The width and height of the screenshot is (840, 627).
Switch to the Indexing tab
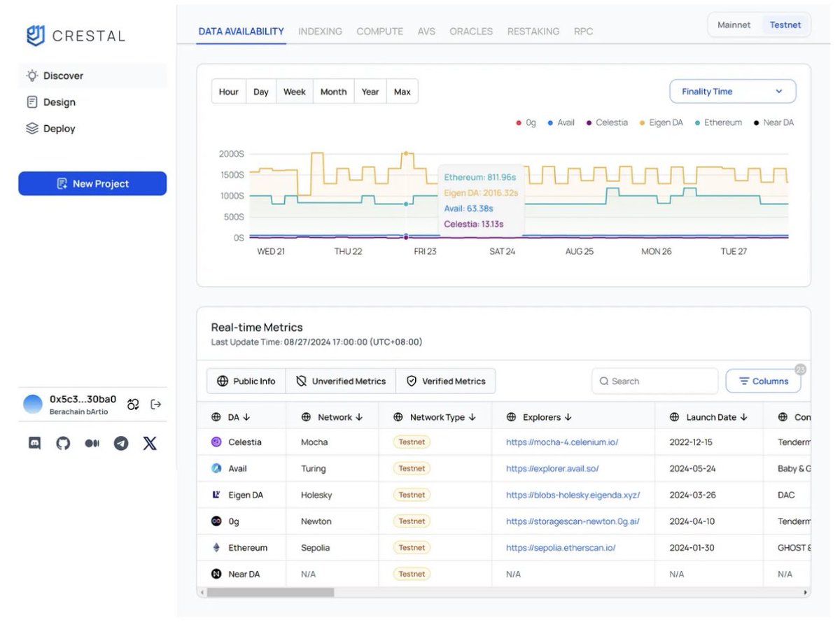coord(320,31)
